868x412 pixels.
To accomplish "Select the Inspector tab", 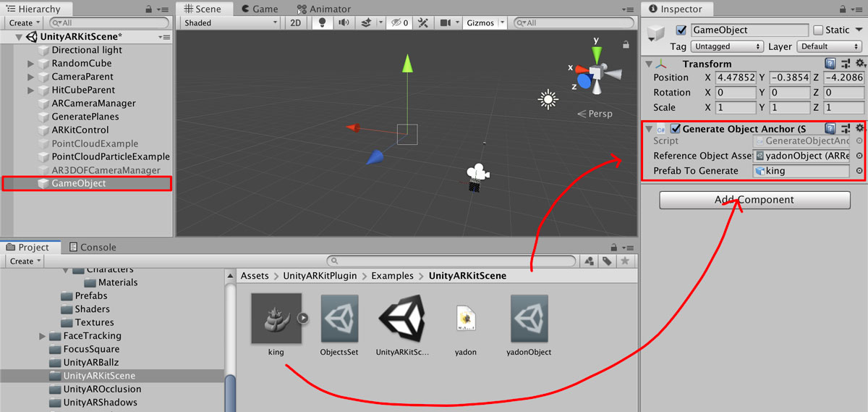I will pos(676,9).
